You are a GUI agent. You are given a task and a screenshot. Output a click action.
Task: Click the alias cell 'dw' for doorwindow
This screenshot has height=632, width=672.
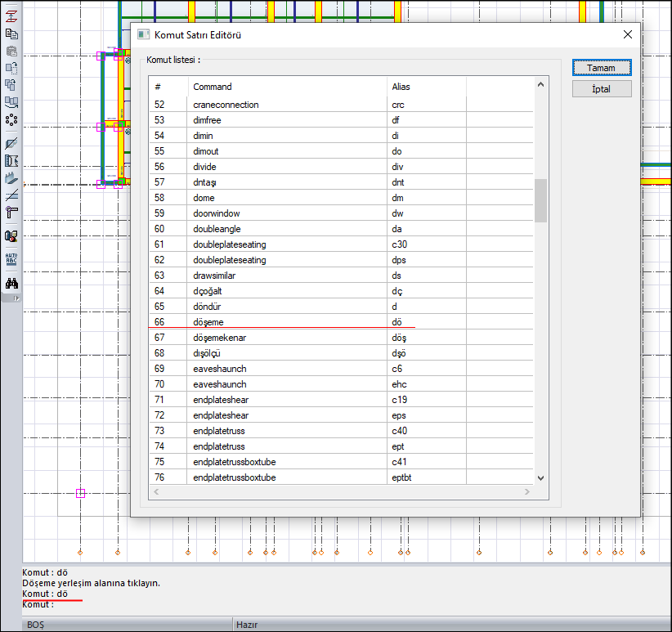click(397, 213)
